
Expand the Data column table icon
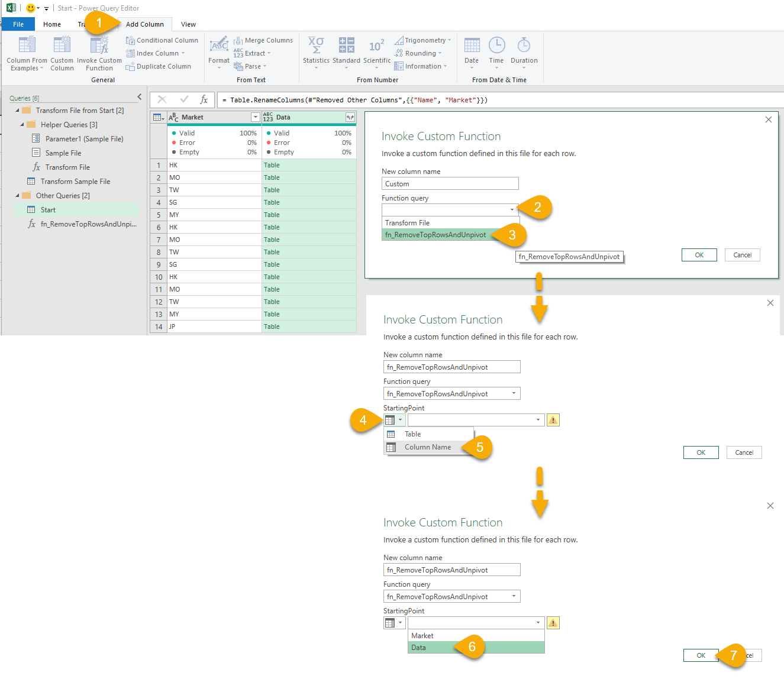coord(350,117)
